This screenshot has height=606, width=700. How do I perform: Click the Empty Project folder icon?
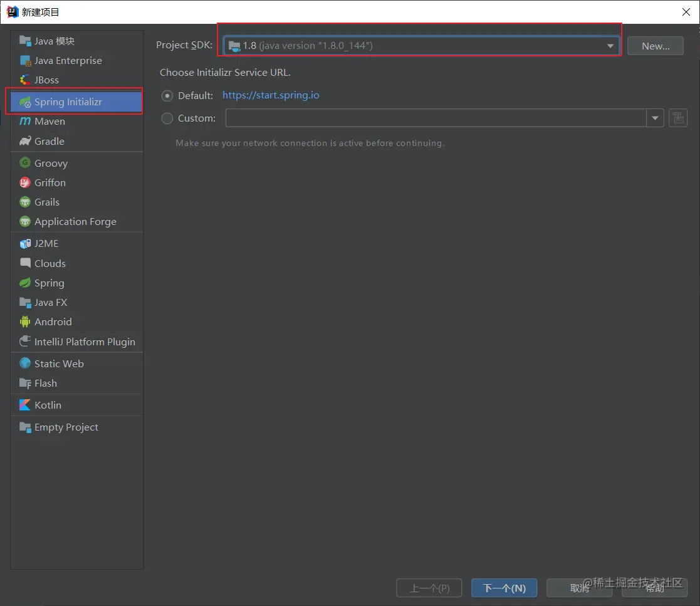point(25,427)
